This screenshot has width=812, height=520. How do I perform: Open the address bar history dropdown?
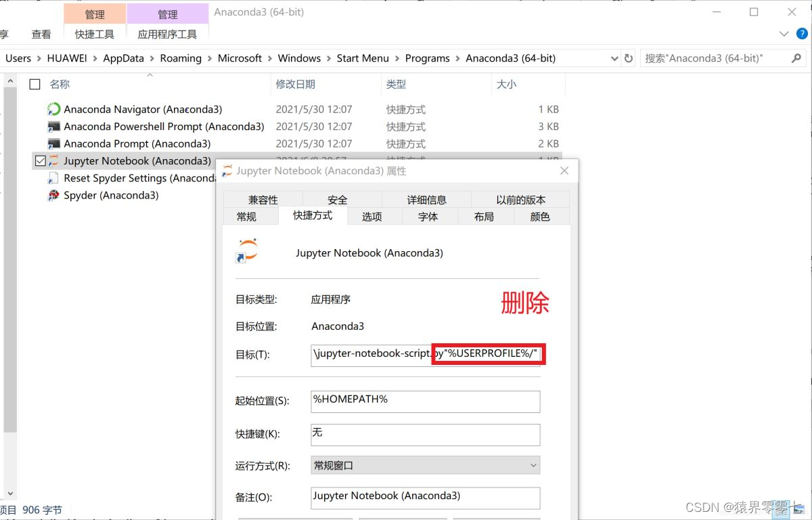(614, 58)
